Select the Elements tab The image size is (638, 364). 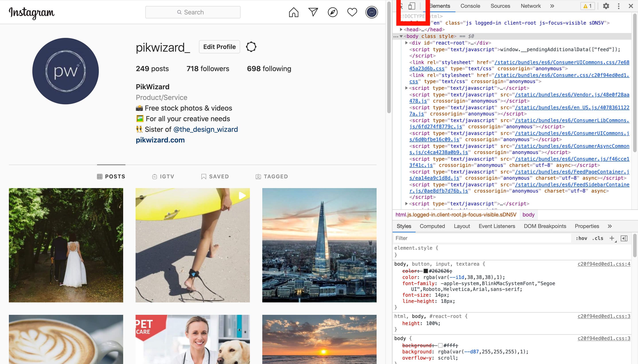pyautogui.click(x=439, y=6)
